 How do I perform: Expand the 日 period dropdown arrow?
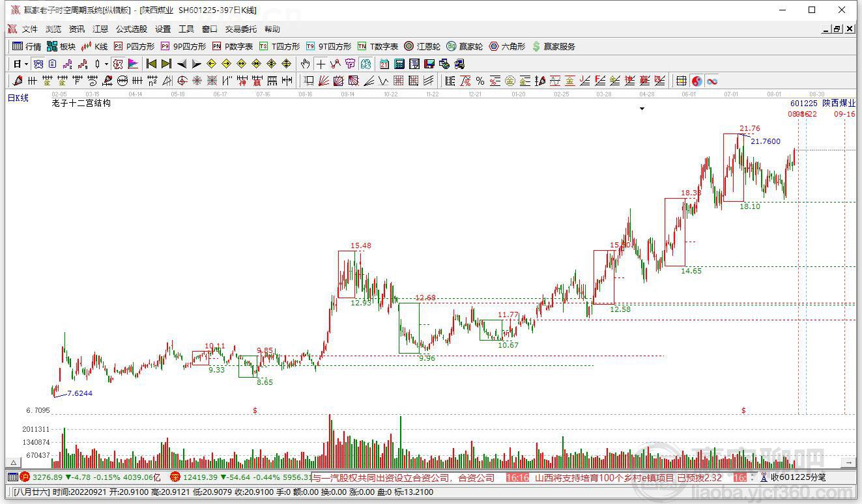click(26, 64)
